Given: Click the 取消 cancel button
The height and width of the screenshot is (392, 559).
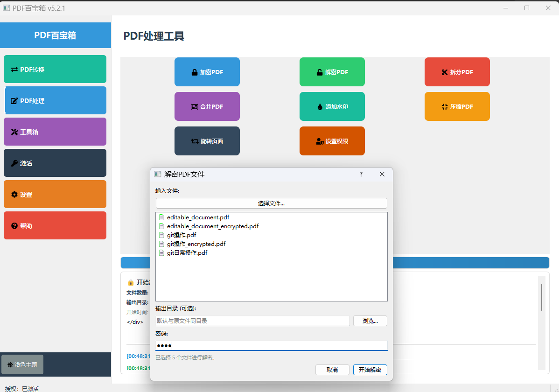Looking at the screenshot, I should 332,370.
